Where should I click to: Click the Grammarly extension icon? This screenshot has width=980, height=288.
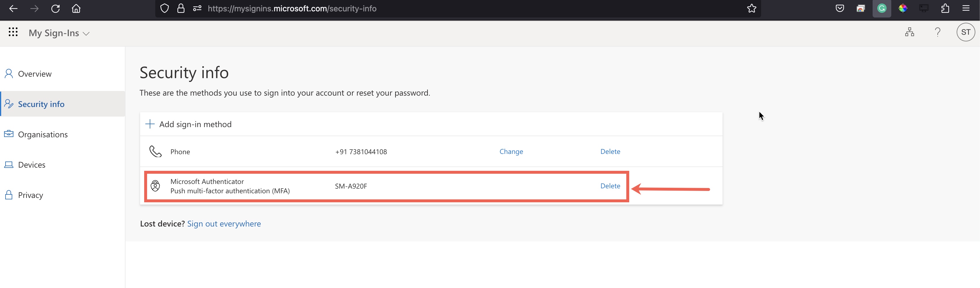pos(881,8)
